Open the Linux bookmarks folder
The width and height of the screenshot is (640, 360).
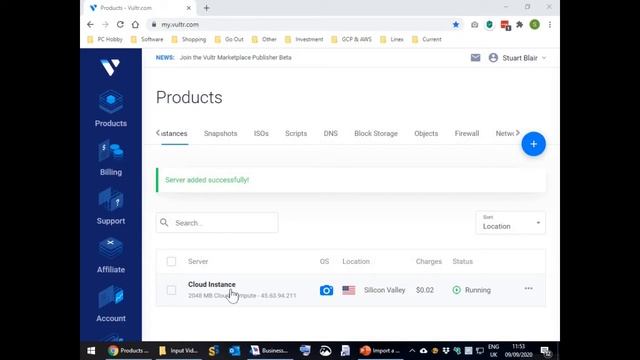[392, 39]
